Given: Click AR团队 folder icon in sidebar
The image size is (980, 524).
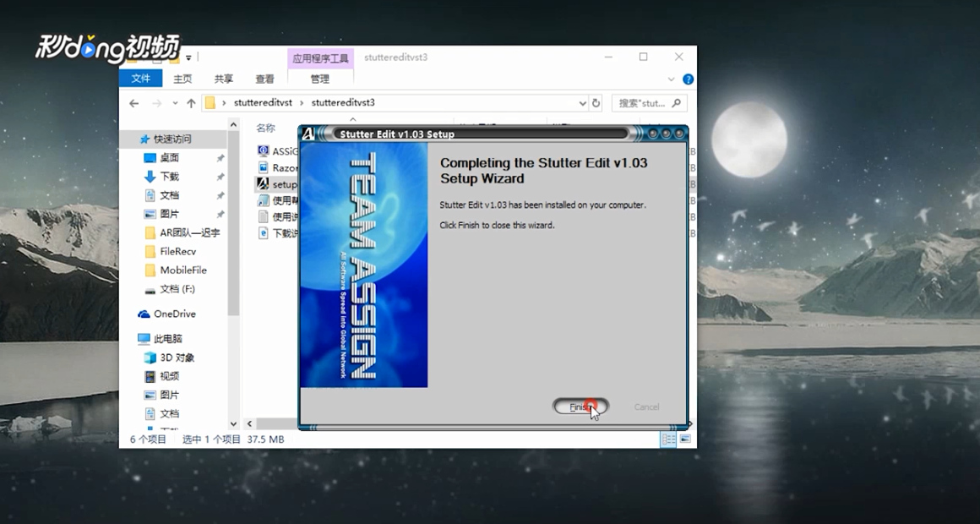Looking at the screenshot, I should coord(150,232).
